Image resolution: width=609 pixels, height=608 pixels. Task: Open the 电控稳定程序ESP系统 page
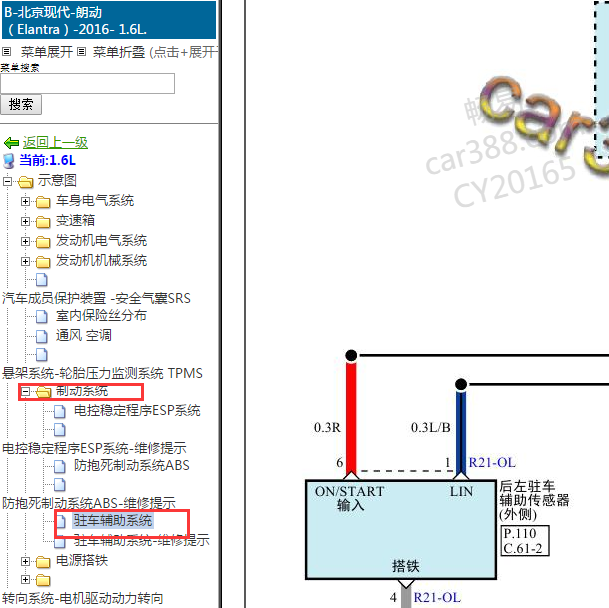point(137,411)
